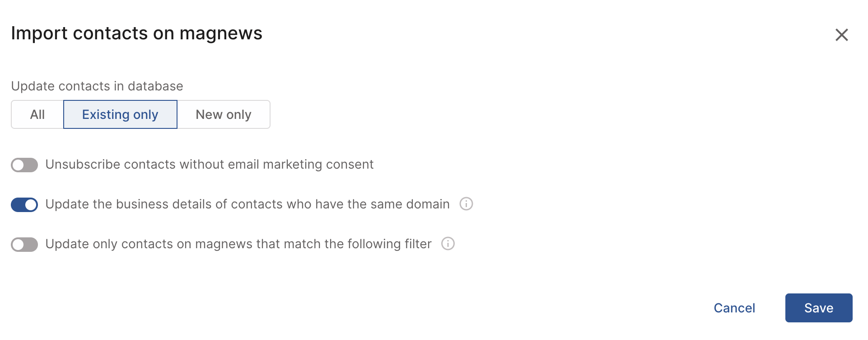Close the Import contacts dialog with X
This screenshot has height=340, width=868.
click(841, 35)
